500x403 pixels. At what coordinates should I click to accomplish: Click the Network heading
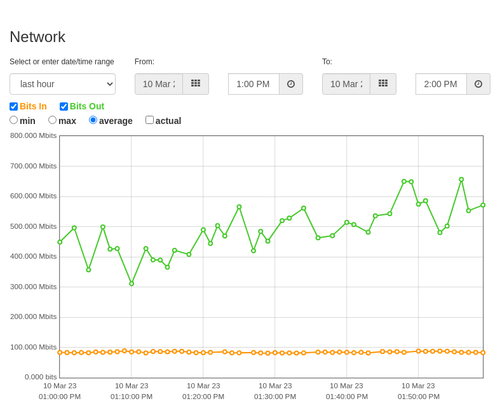coord(37,37)
